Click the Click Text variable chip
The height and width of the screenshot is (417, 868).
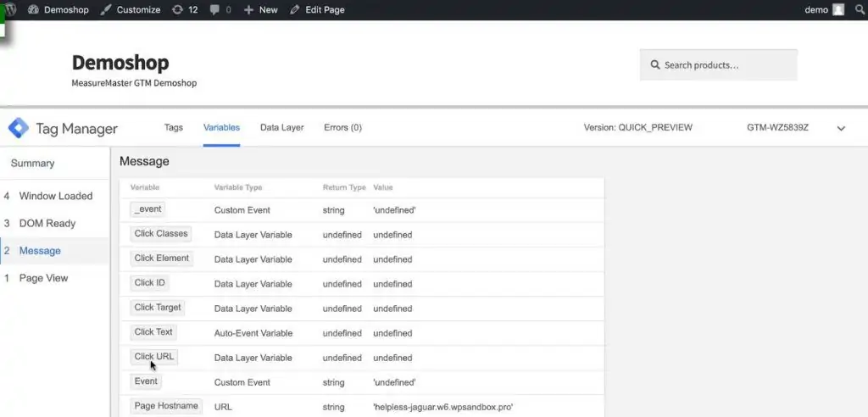(x=153, y=332)
